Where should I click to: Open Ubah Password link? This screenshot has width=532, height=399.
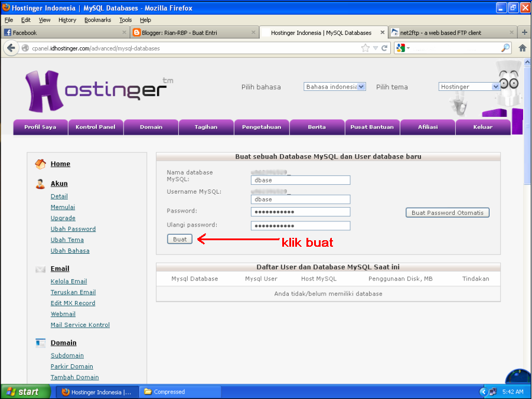(73, 229)
